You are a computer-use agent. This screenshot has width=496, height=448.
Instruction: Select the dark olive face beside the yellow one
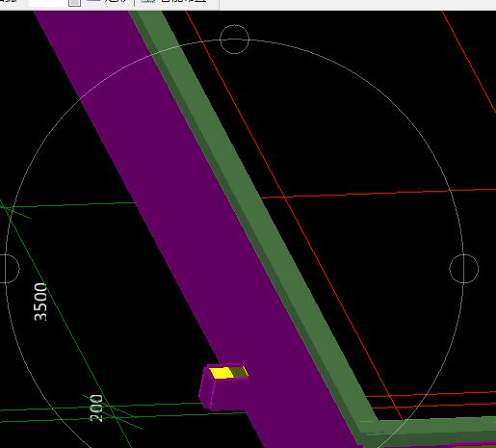point(239,372)
